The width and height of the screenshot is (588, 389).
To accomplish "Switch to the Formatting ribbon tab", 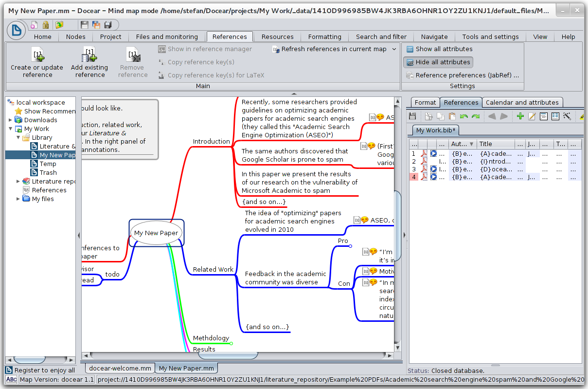I will [325, 37].
